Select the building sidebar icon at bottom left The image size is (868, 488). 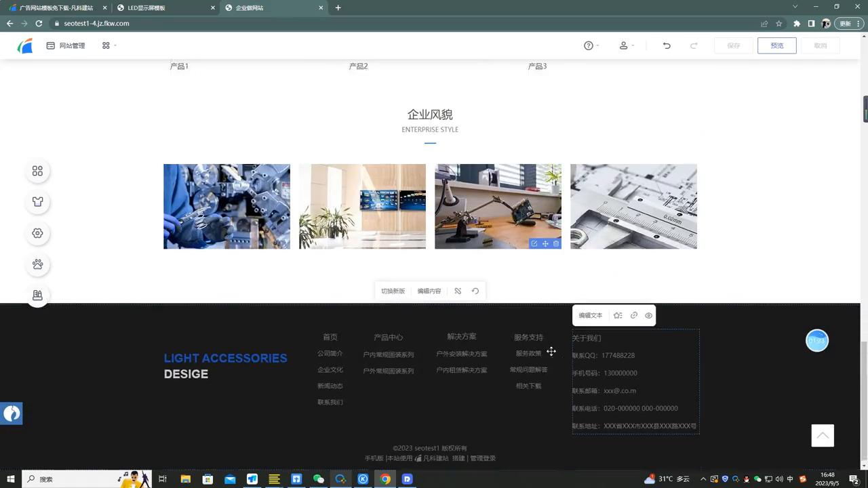tap(37, 295)
